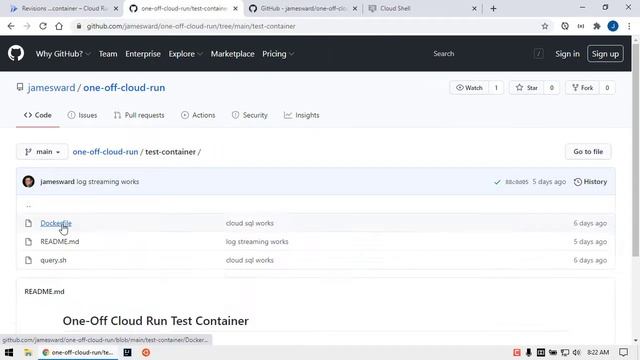Click the taskbar microphone icon

coord(529,352)
